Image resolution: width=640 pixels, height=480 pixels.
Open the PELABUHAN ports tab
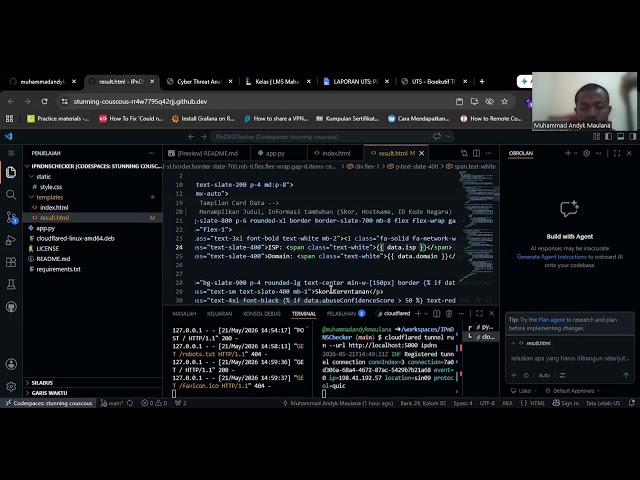point(346,313)
